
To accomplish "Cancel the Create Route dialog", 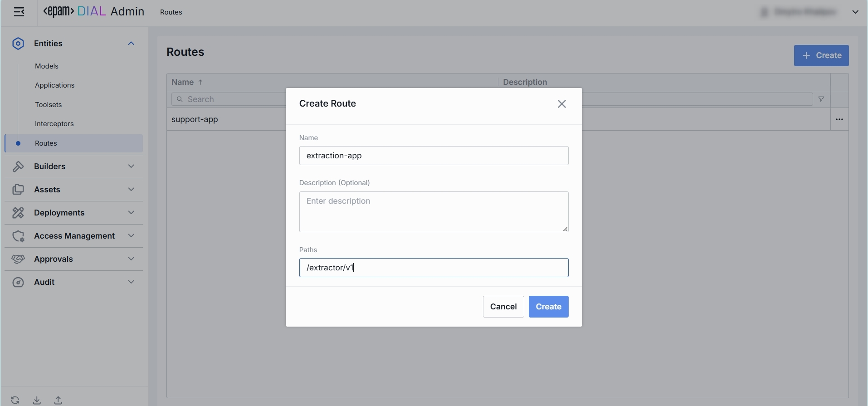I will 503,307.
